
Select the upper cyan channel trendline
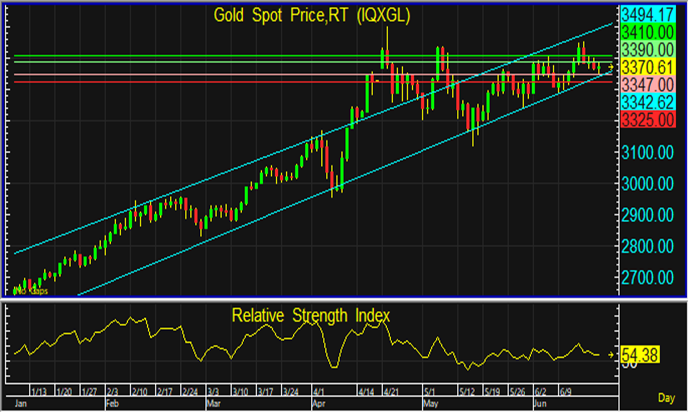pyautogui.click(x=313, y=138)
